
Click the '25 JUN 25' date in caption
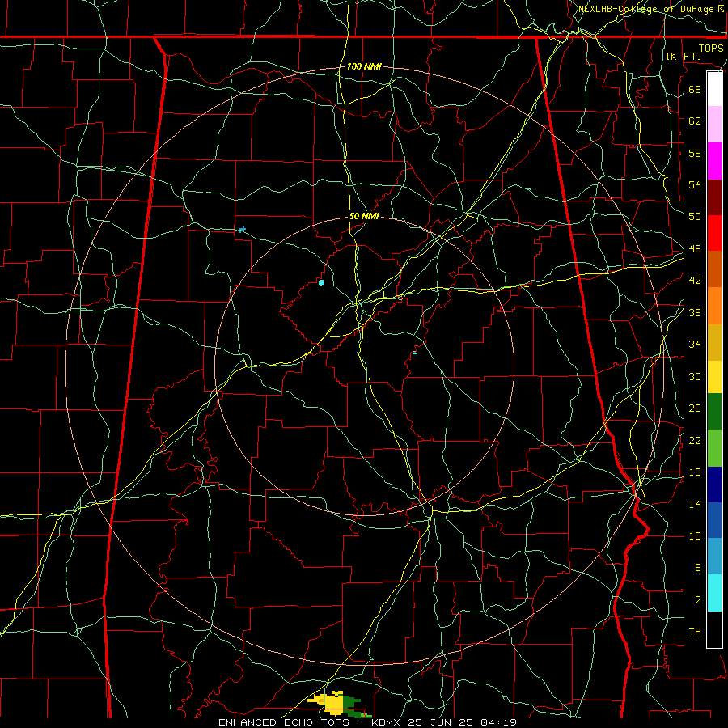(x=442, y=722)
